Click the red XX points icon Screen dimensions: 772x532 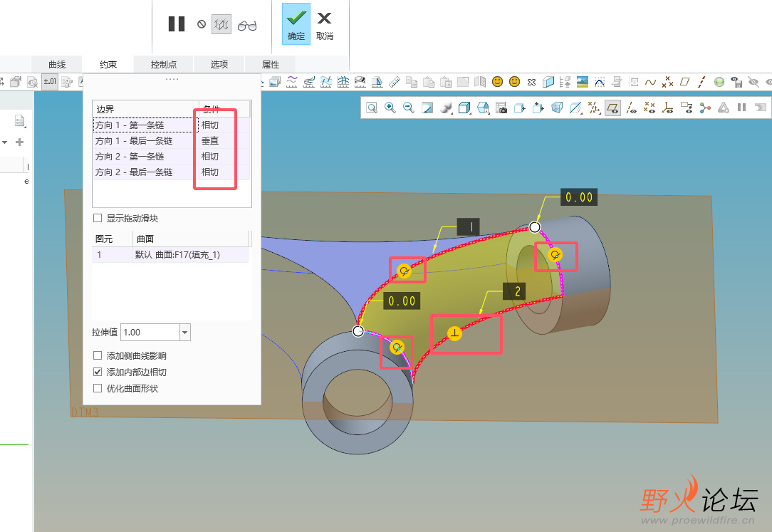(667, 82)
